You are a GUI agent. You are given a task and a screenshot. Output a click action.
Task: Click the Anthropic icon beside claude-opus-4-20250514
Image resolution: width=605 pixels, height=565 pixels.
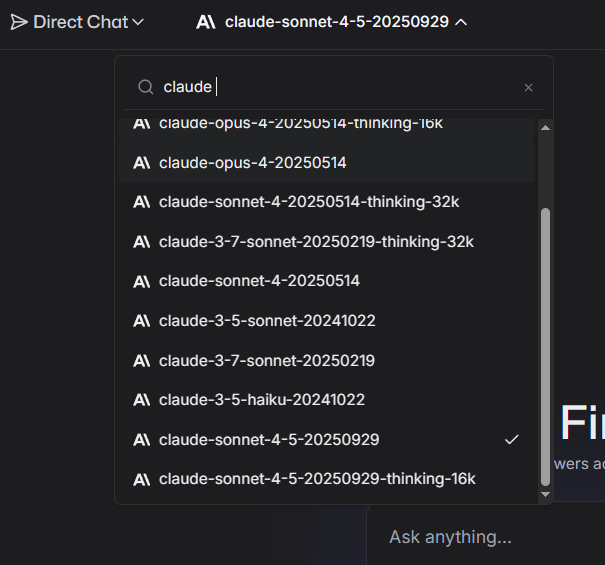[142, 162]
